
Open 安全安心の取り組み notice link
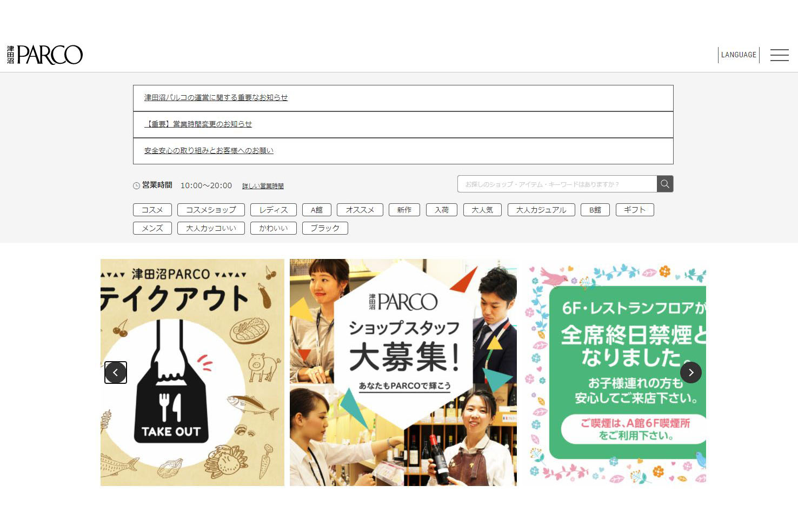click(x=209, y=151)
